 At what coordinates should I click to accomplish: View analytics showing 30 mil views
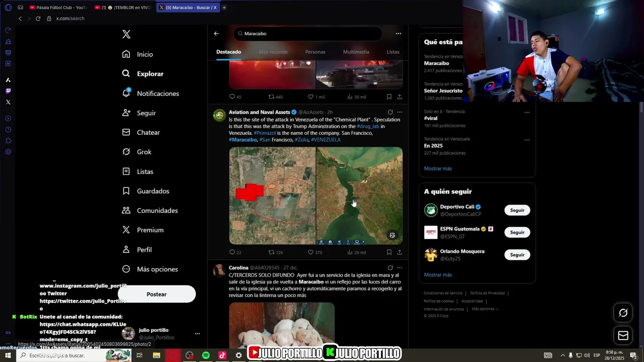pos(356,97)
